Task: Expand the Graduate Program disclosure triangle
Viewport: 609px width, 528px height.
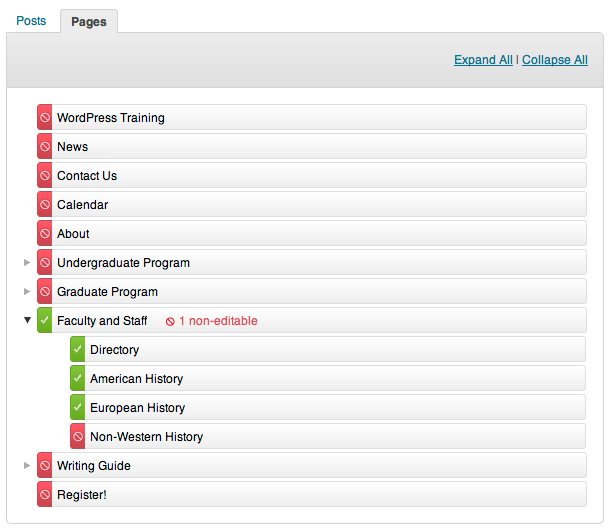Action: click(x=27, y=291)
